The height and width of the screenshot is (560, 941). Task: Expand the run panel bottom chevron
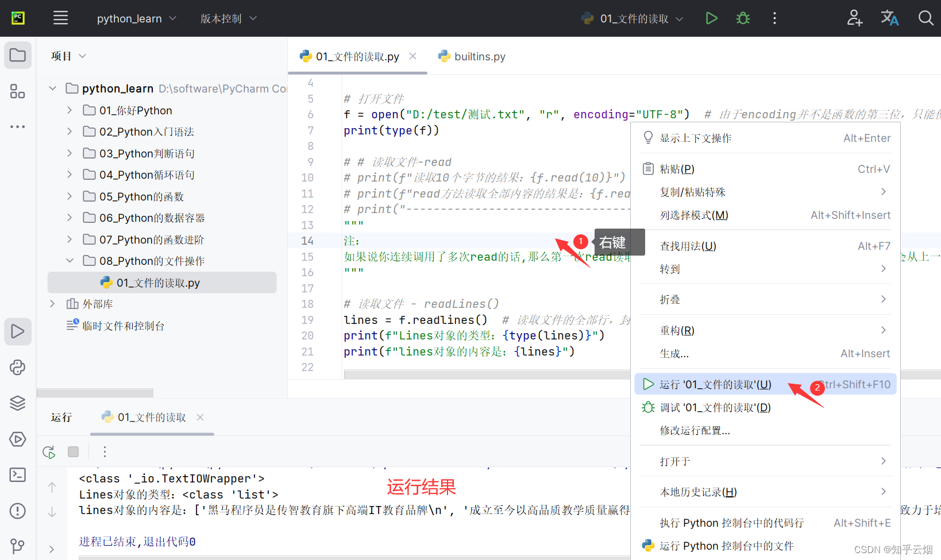click(52, 549)
